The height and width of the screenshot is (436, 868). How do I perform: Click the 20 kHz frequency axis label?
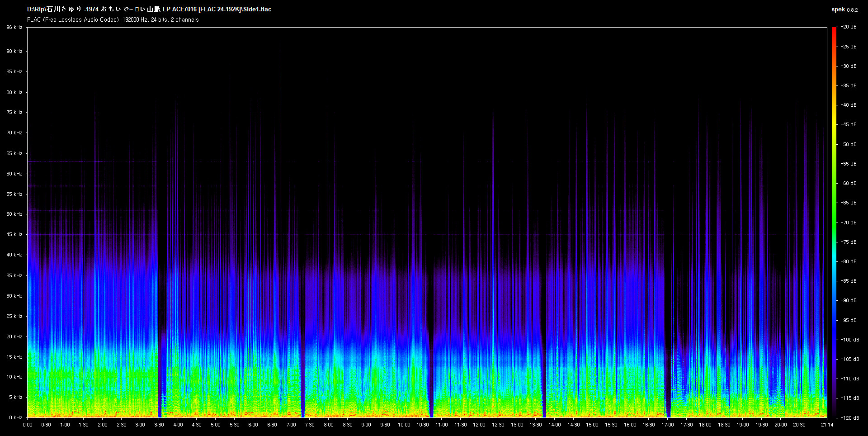(x=14, y=336)
